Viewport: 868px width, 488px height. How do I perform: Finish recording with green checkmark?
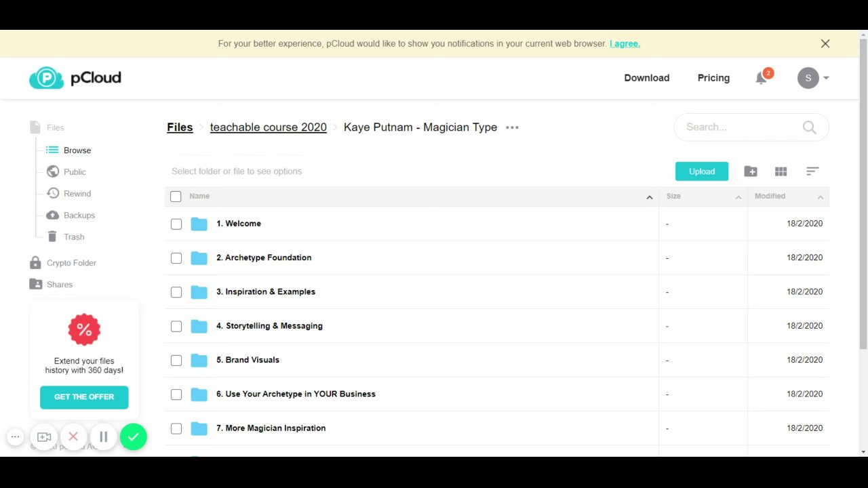(134, 437)
